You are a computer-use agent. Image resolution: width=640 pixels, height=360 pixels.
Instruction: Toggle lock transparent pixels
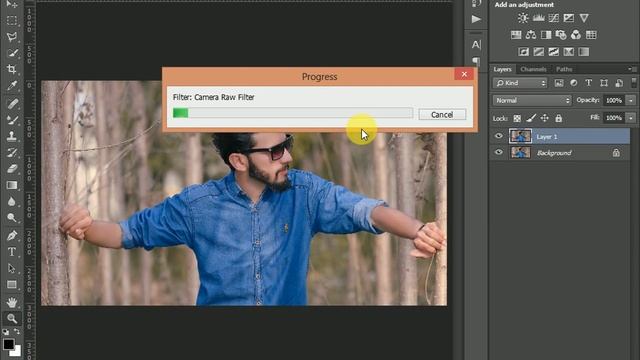click(x=517, y=118)
